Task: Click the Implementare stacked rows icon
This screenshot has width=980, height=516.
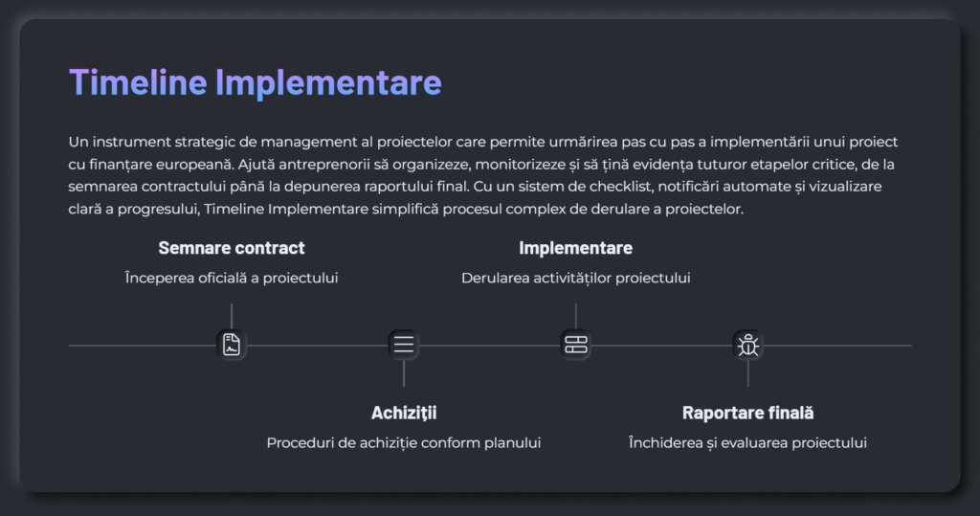Action: coord(575,345)
